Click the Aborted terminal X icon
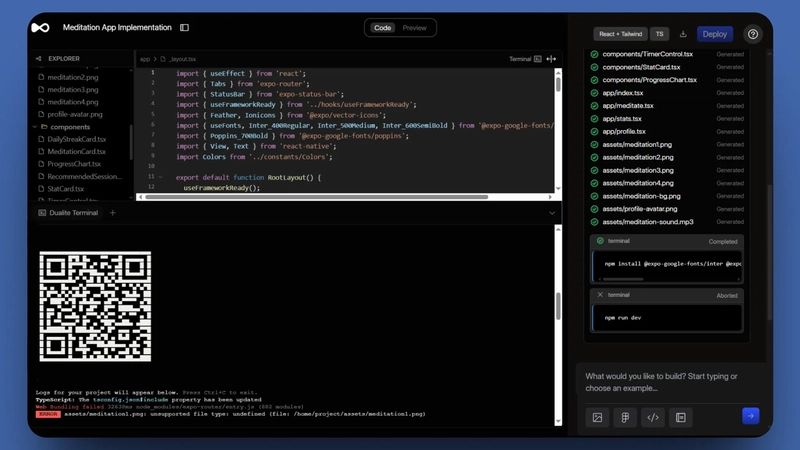 coord(600,295)
